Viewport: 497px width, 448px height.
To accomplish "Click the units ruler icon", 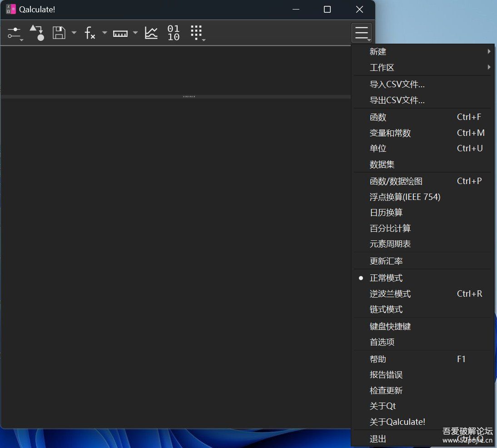I will pos(120,33).
